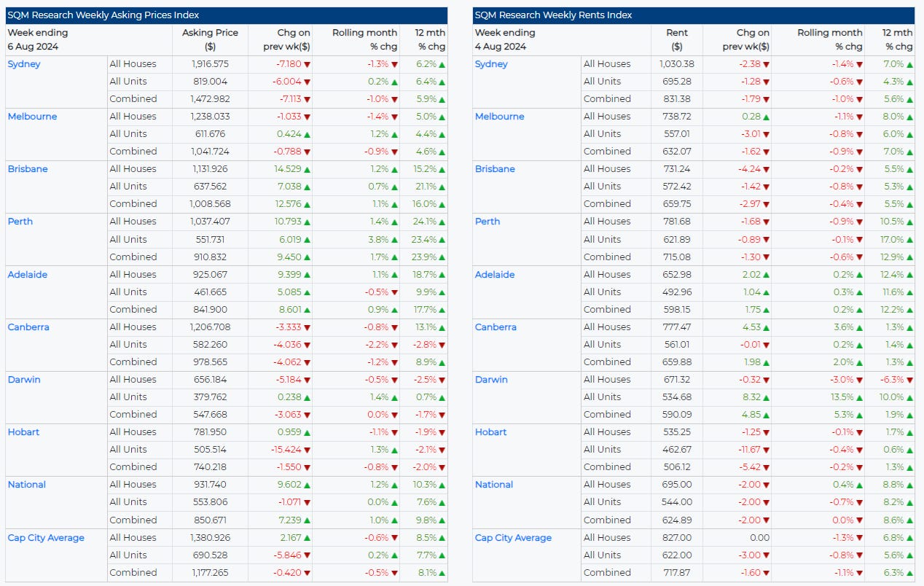Select Brisbane units 12 mth change 21.1%
924x586 pixels.
pyautogui.click(x=425, y=187)
